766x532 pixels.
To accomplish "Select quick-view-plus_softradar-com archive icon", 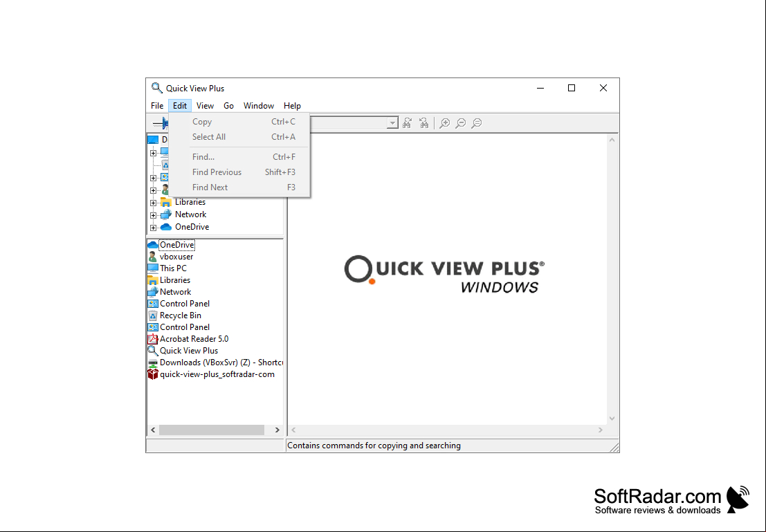I will click(153, 374).
